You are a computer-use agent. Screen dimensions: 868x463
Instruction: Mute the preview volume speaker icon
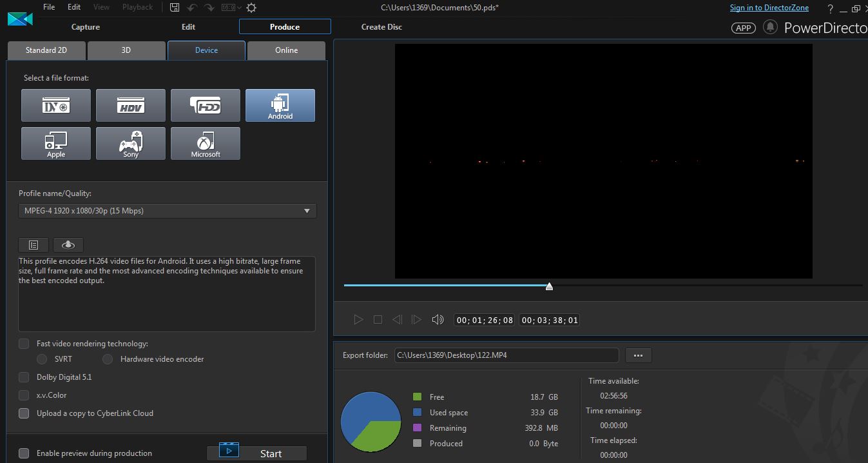tap(438, 320)
